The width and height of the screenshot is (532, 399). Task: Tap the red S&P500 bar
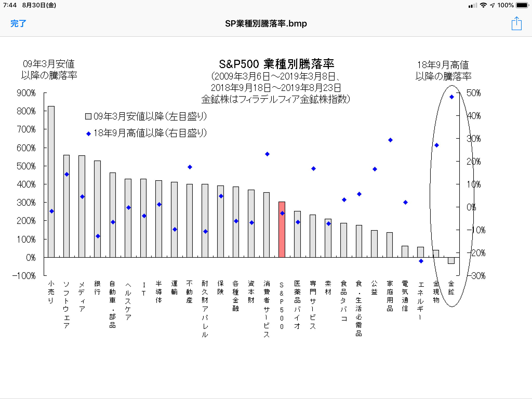[282, 229]
